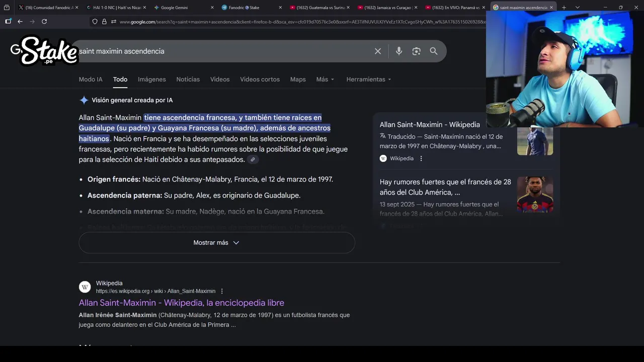The height and width of the screenshot is (362, 644).
Task: Open 'Allan Saint-Maximin - Wikipedia, la enciclopedia libre' link
Action: 182,303
